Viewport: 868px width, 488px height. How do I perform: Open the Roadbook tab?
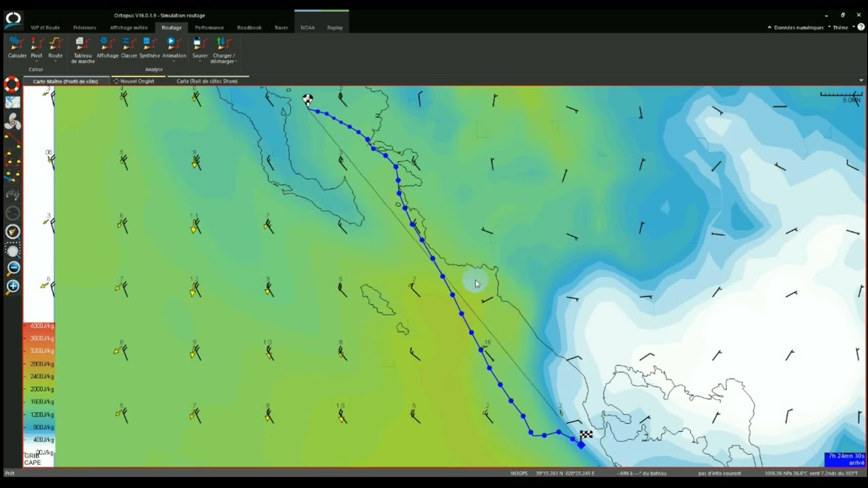tap(249, 28)
